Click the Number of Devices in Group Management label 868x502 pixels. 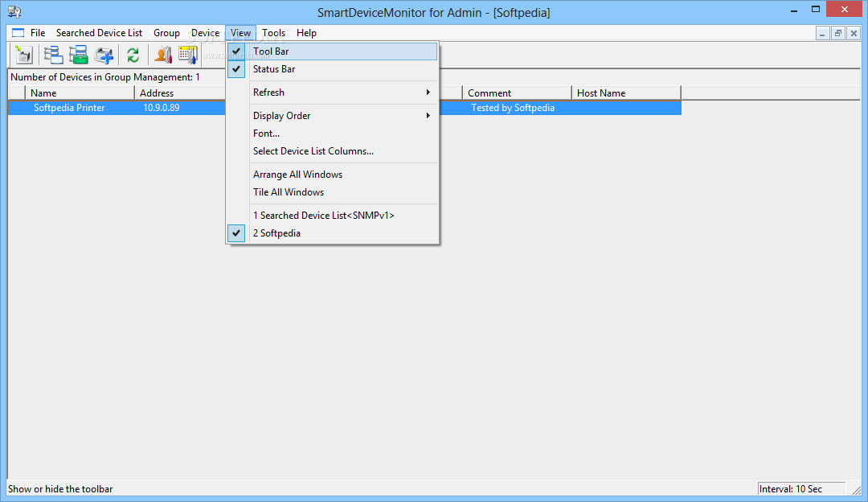tap(105, 77)
